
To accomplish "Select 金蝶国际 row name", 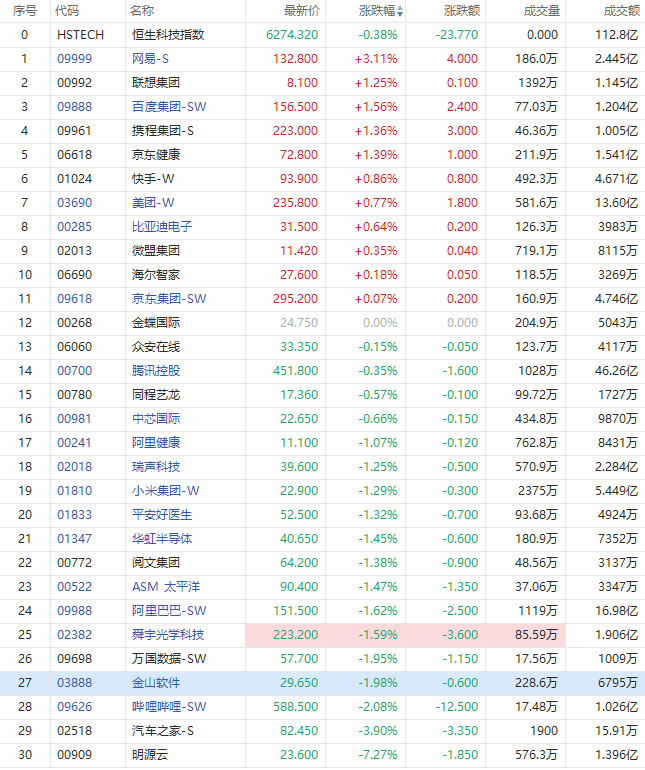I will [x=156, y=323].
